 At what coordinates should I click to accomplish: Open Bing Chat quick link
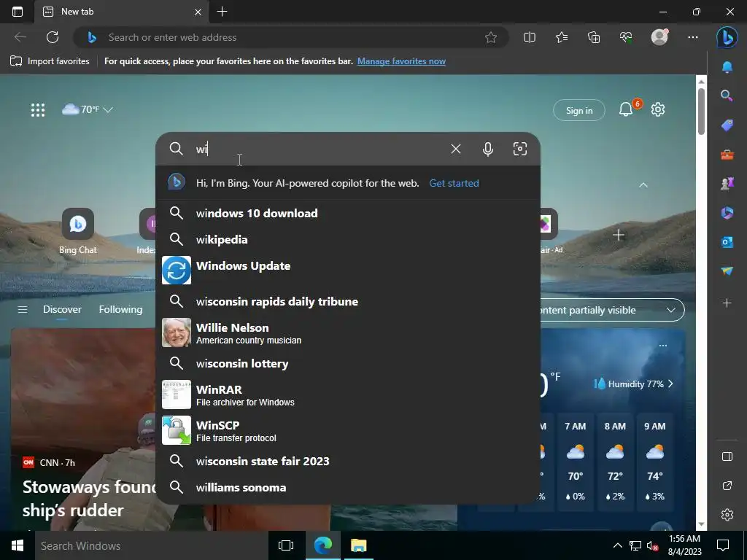(77, 231)
